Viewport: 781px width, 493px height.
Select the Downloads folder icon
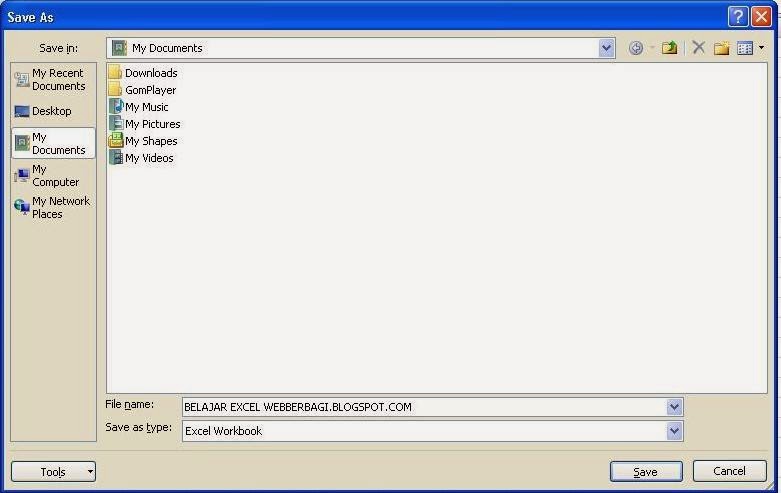(115, 73)
